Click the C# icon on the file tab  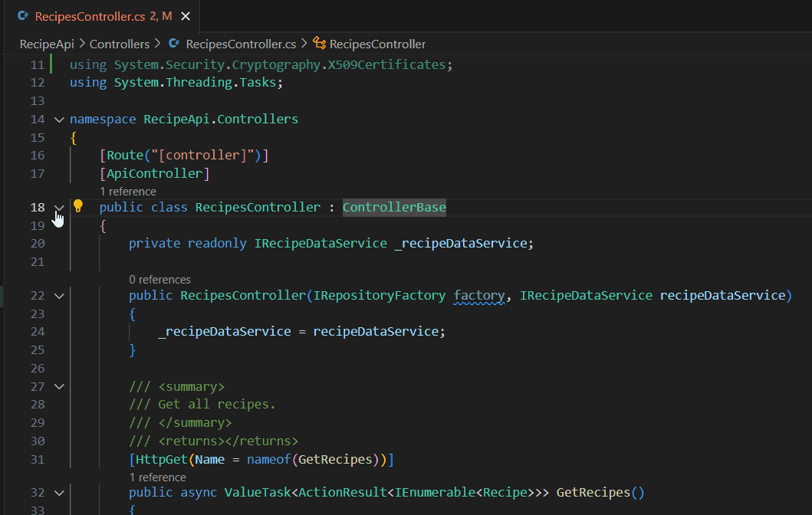tap(22, 15)
